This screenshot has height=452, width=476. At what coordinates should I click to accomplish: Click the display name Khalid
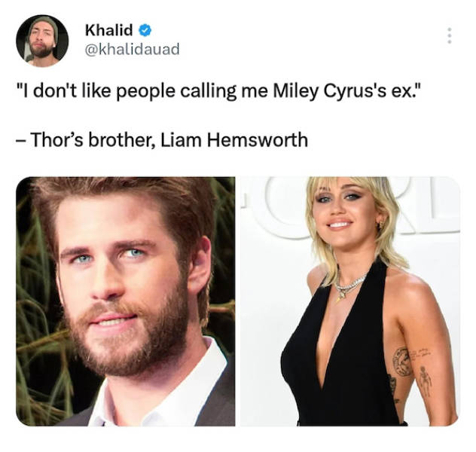coord(108,29)
